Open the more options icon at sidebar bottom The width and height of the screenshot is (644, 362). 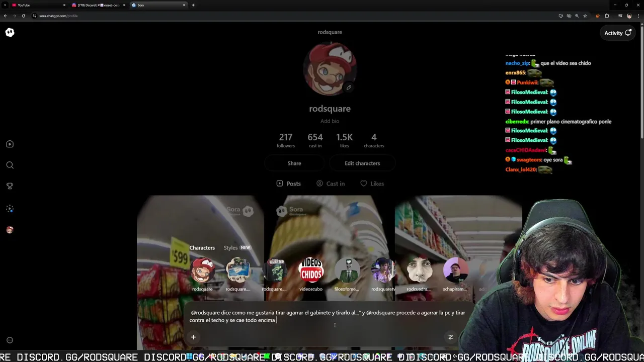click(x=10, y=340)
